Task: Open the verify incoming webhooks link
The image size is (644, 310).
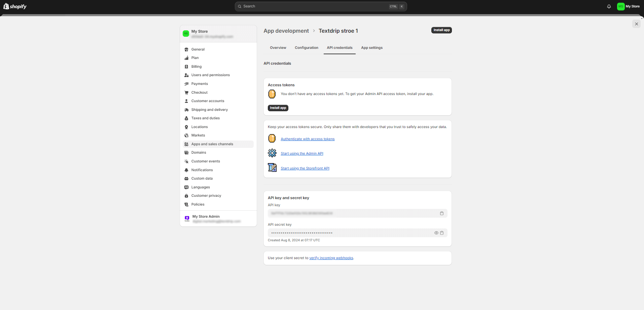Action: pyautogui.click(x=331, y=258)
